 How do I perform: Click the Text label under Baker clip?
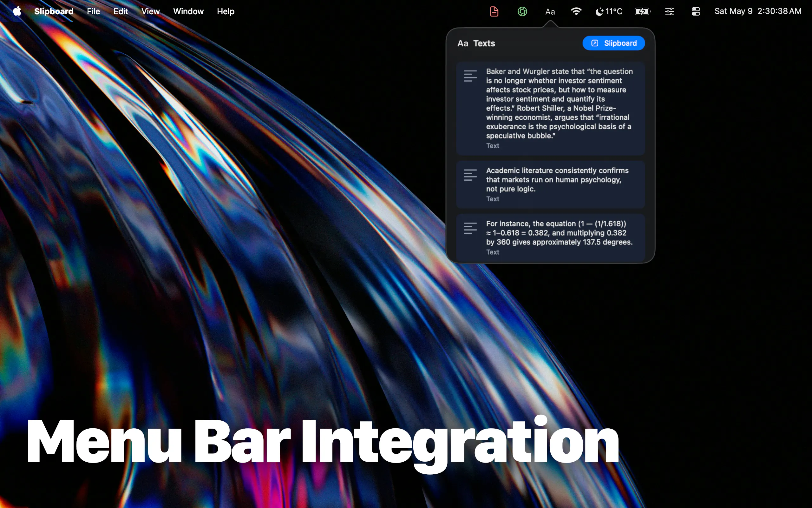493,146
